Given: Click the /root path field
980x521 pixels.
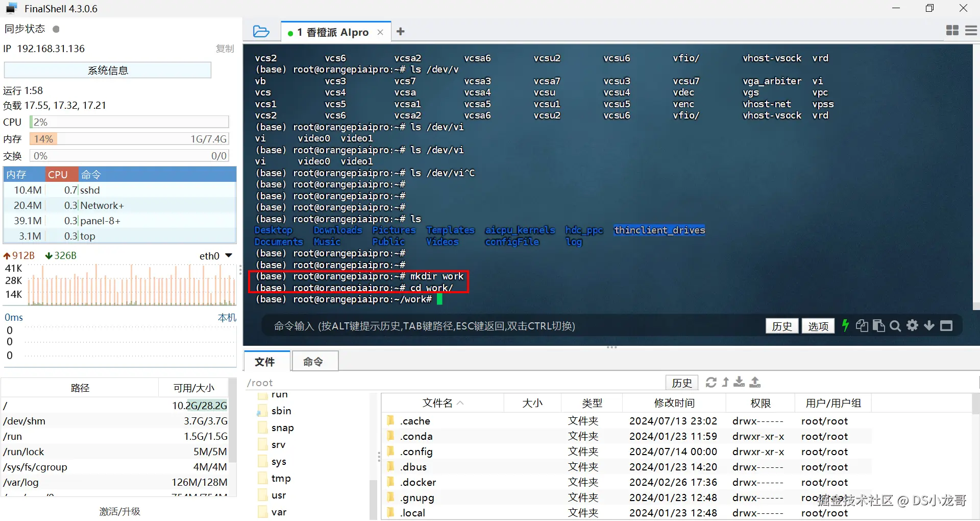Looking at the screenshot, I should tap(454, 383).
